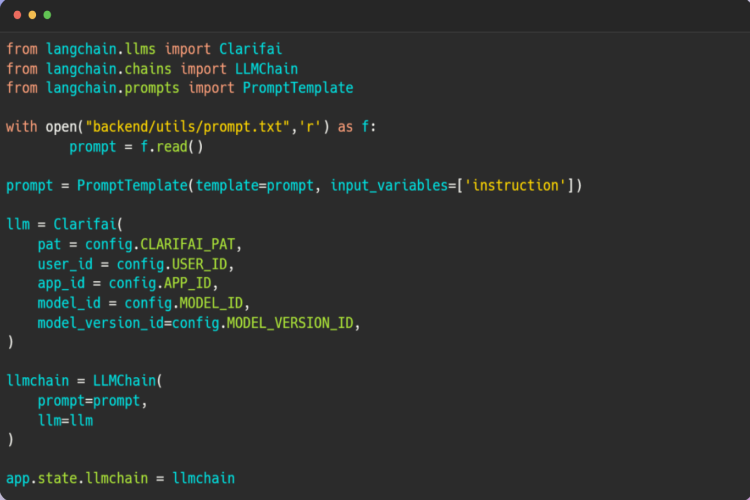
Task: Click config.APP_ID value
Action: pyautogui.click(x=160, y=283)
